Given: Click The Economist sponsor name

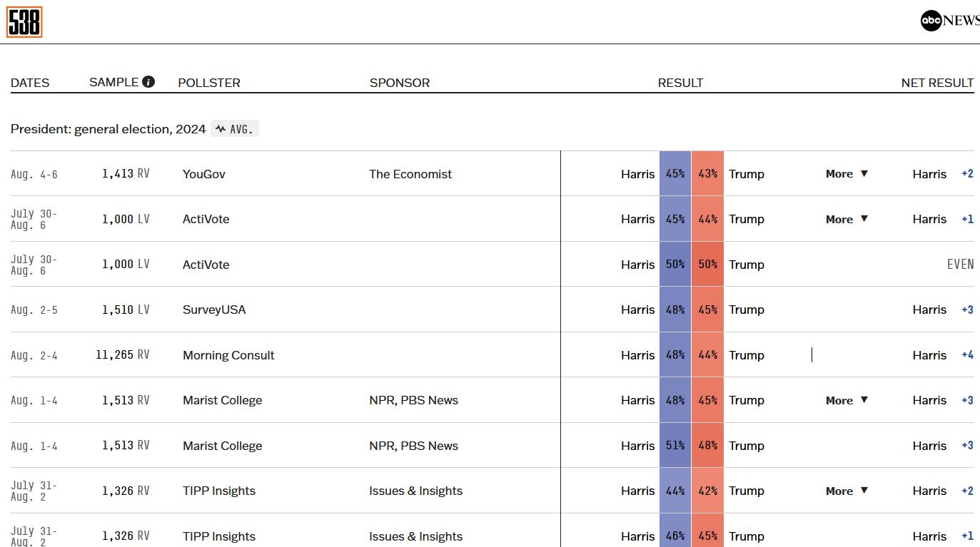Looking at the screenshot, I should point(410,174).
